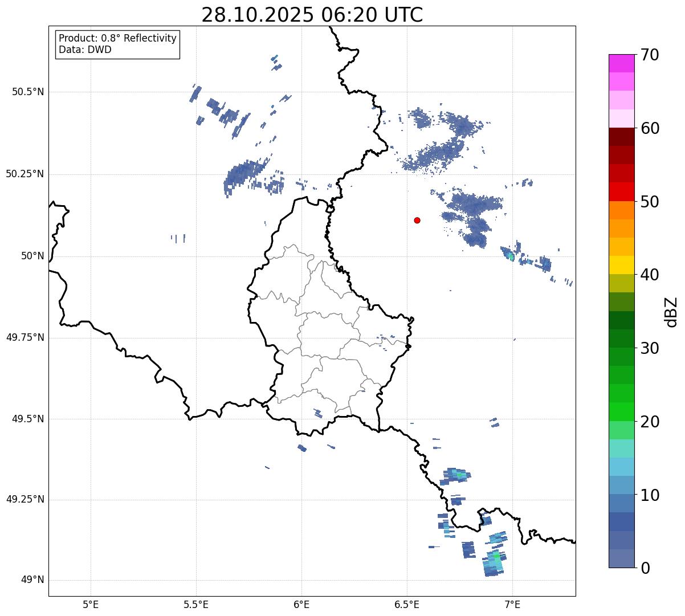This screenshot has width=685, height=616.
Task: Click the latitude label 50.25°N
Action: (25, 174)
